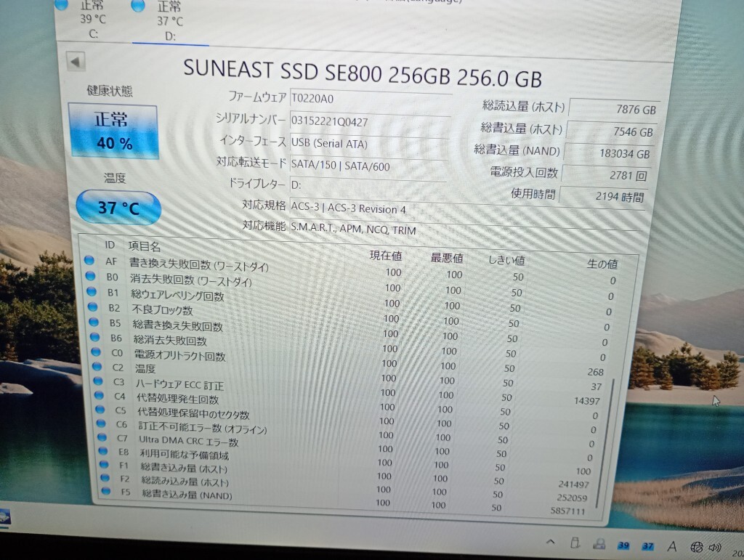The height and width of the screenshot is (560, 744).
Task: Click the serial number field 03152221Q0427
Action: point(370,122)
